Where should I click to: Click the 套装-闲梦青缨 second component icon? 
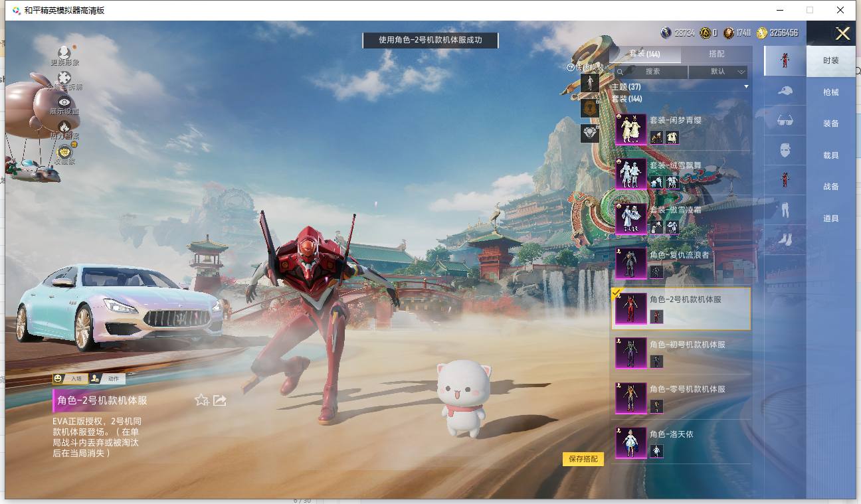click(x=672, y=137)
